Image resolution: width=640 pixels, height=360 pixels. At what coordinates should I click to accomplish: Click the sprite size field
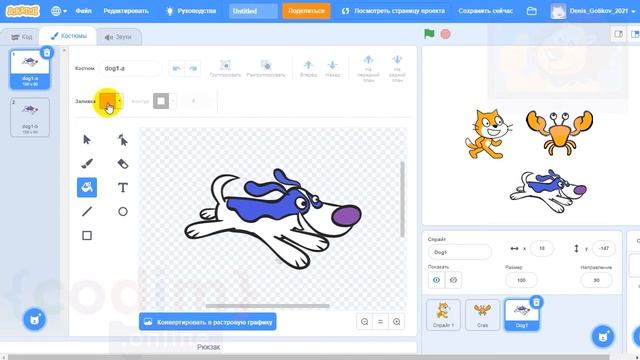coord(521,280)
